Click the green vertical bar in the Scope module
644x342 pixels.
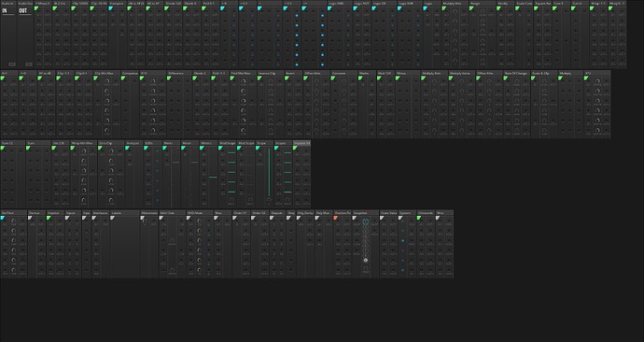coord(270,173)
